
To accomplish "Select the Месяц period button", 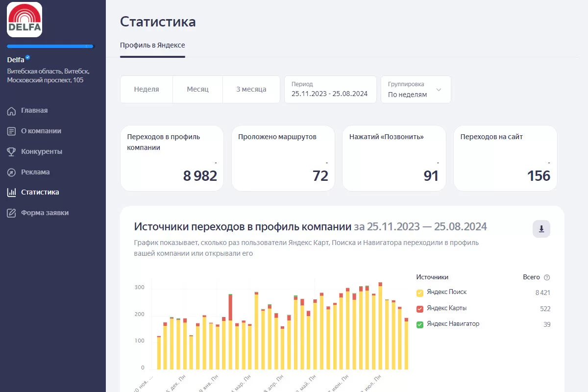I will click(x=197, y=89).
